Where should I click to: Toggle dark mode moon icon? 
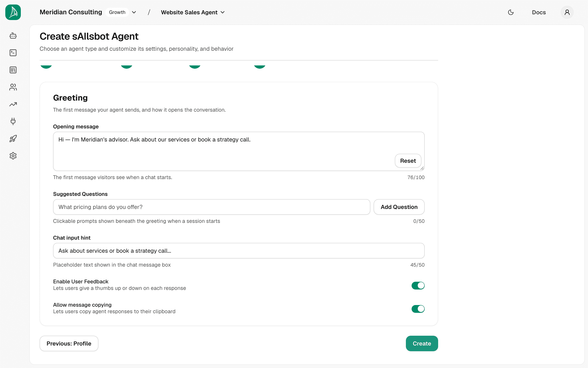[x=511, y=12]
